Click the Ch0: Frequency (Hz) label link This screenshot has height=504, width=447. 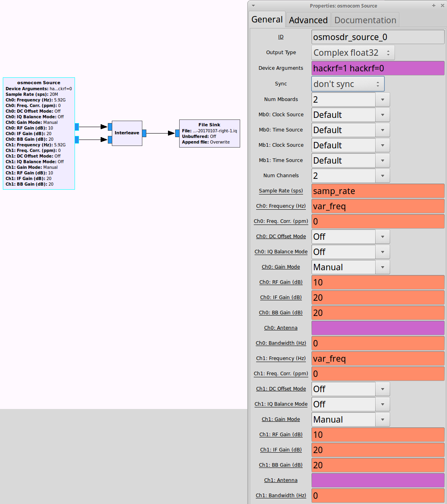click(x=281, y=206)
